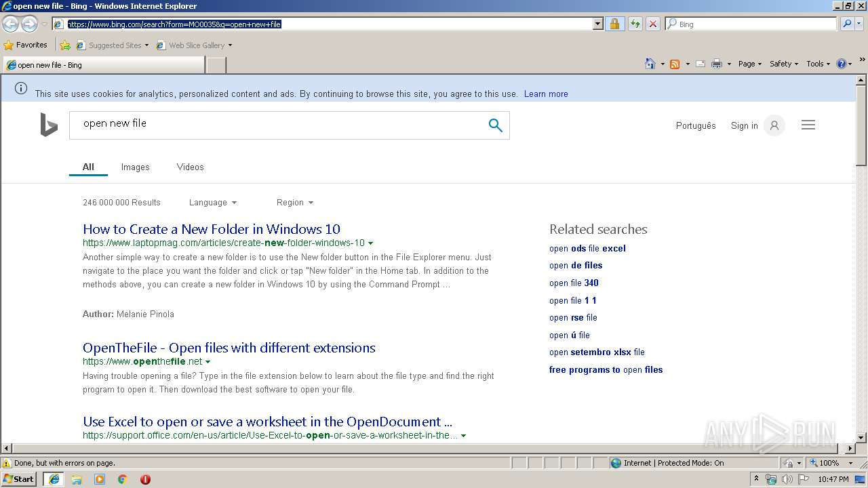Click the Chrome taskbar icon

click(x=123, y=479)
